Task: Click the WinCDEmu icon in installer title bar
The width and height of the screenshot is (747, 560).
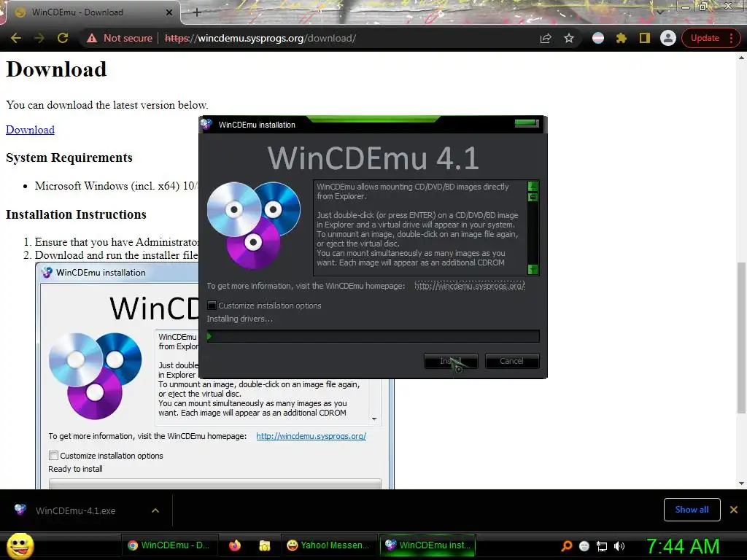Action: (x=206, y=124)
